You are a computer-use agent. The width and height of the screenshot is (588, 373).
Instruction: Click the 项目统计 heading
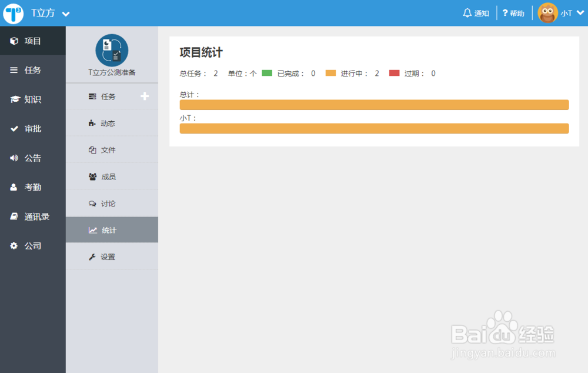[201, 52]
